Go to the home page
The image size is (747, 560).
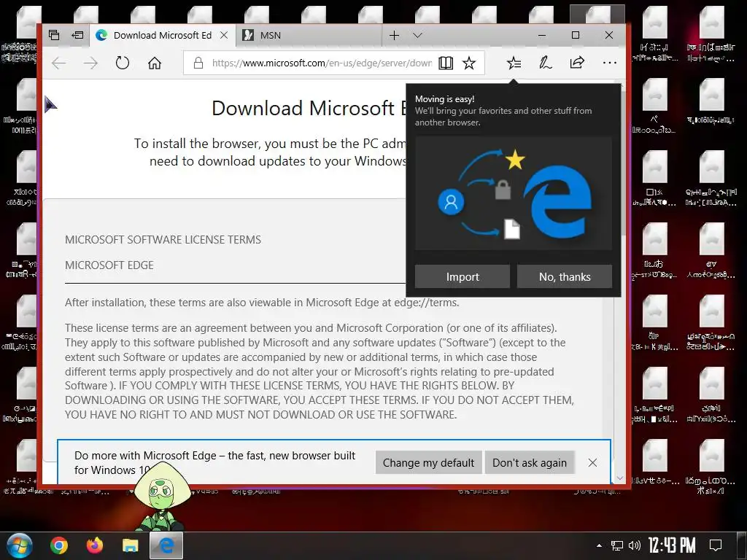tap(155, 63)
